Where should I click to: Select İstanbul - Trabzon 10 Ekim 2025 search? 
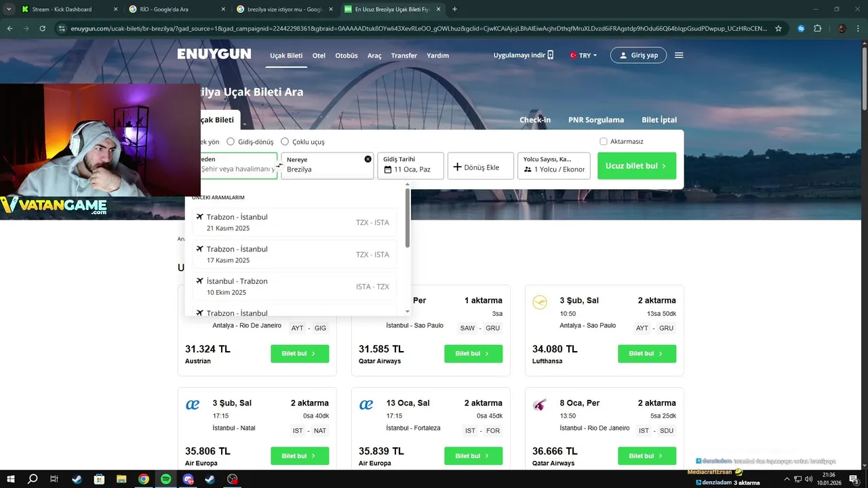tap(294, 286)
